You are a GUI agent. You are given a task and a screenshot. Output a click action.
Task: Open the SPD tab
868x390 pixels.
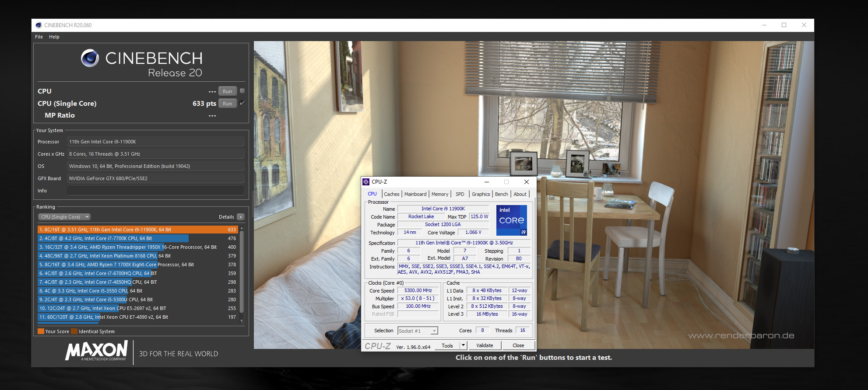click(x=460, y=194)
